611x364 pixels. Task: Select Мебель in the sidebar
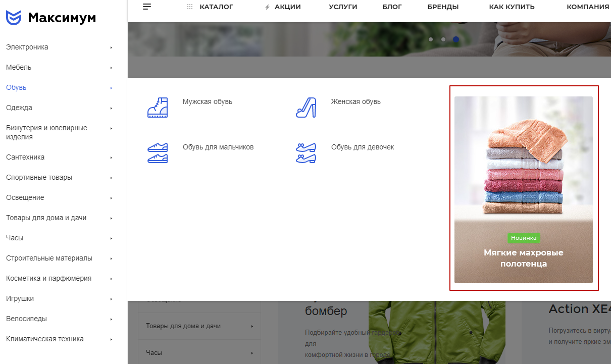[x=19, y=67]
